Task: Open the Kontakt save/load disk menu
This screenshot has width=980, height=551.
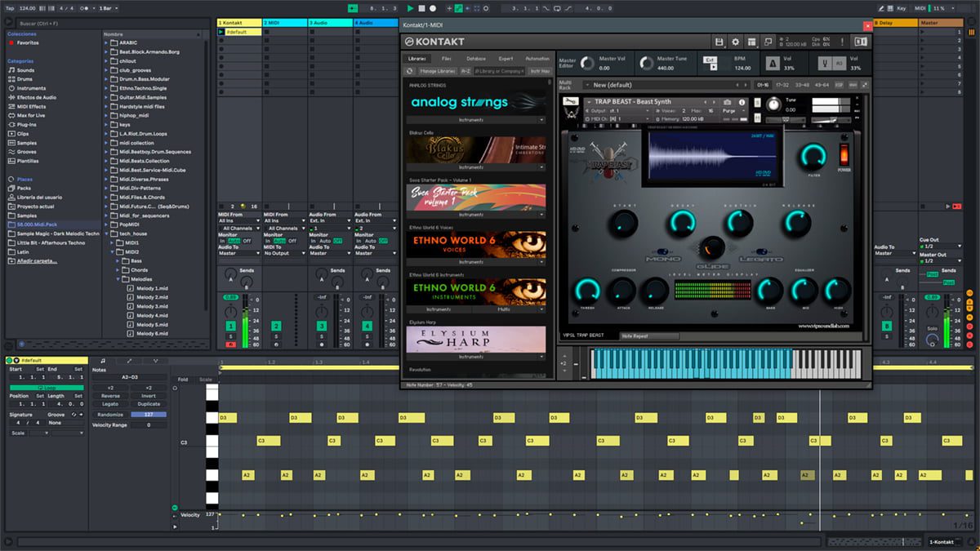Action: 719,42
